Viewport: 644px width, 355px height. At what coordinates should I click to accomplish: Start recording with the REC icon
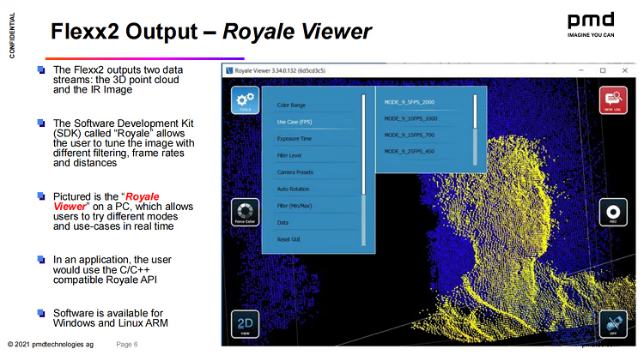point(614,214)
